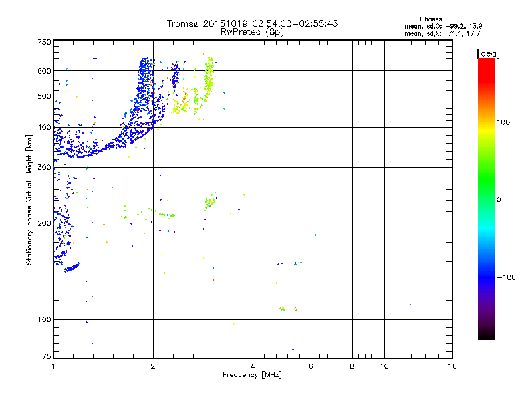Click the x-axis tick label "1"
The width and height of the screenshot is (532, 399).
point(53,366)
